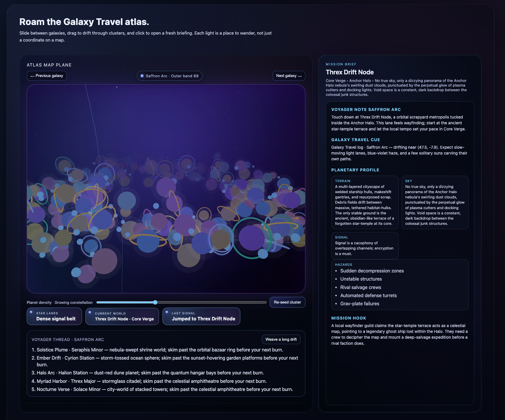The image size is (505, 420).
Task: Click the small blue planet with thin ring
Action: pyautogui.click(x=91, y=246)
